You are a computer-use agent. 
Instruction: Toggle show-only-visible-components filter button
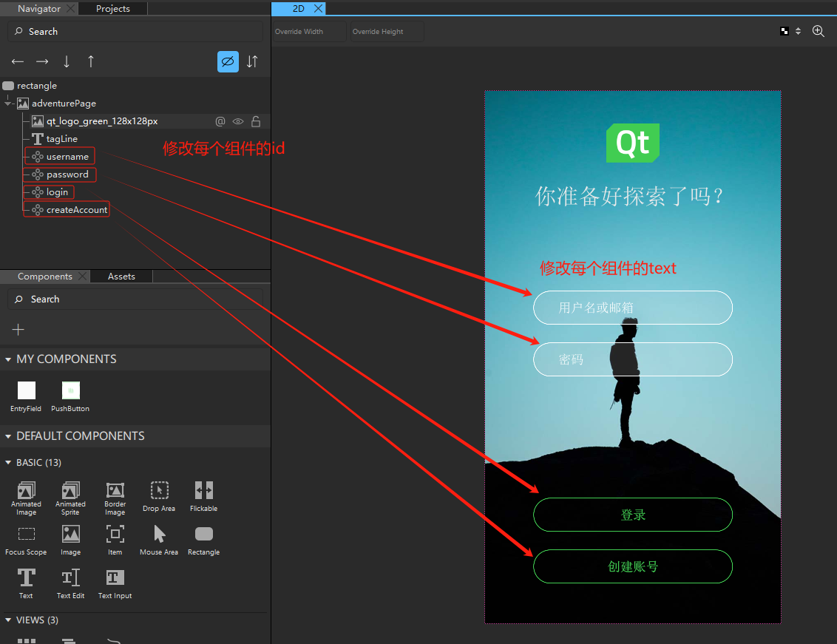[228, 62]
